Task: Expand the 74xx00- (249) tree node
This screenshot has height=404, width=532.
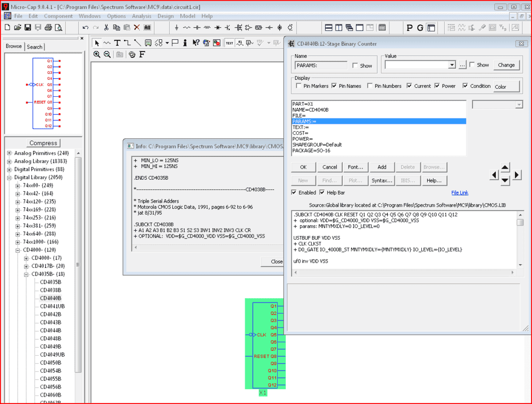Action: [18, 186]
